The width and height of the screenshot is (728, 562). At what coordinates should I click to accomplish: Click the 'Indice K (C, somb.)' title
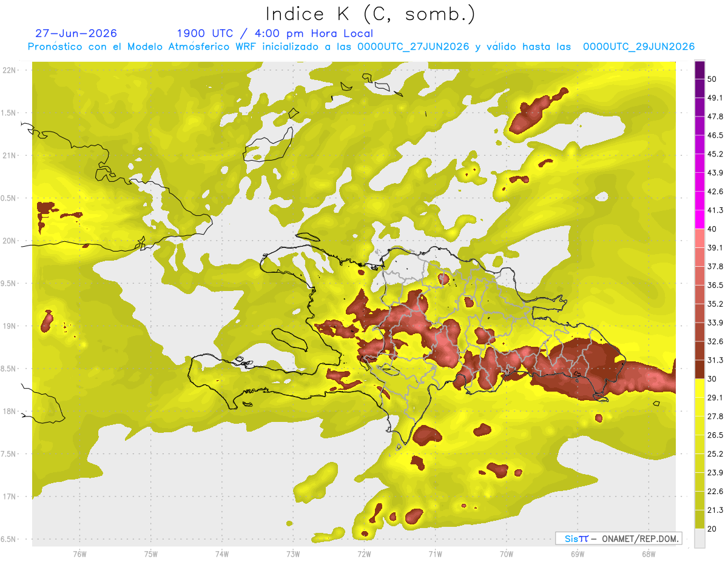tap(371, 14)
